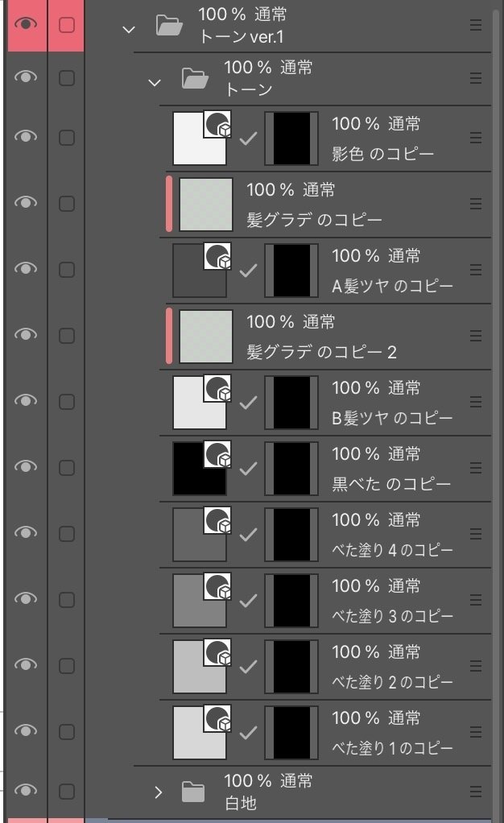Check the select box for 影色 のコピー
The image size is (504, 823).
click(x=67, y=138)
